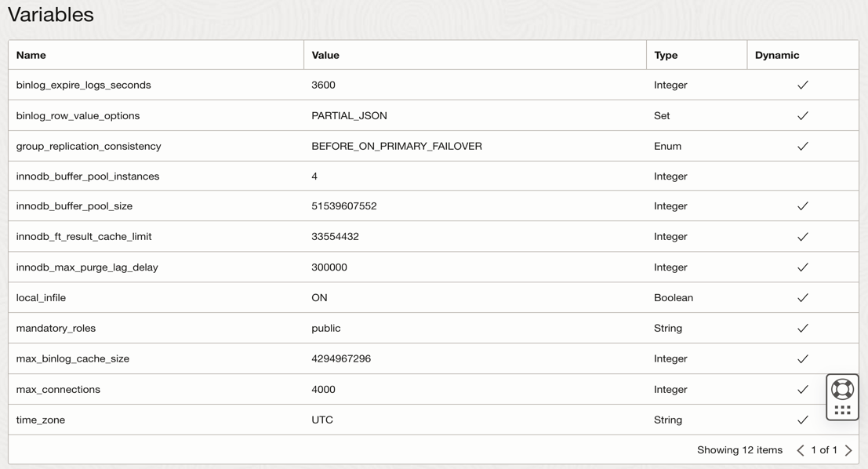Click the Type column header

pyautogui.click(x=666, y=55)
